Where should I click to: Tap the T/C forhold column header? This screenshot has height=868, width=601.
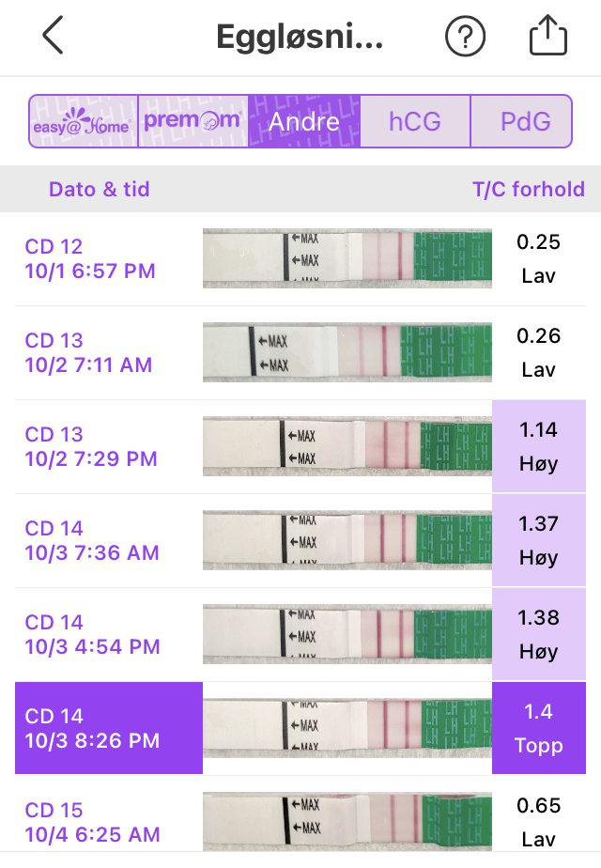pyautogui.click(x=528, y=189)
